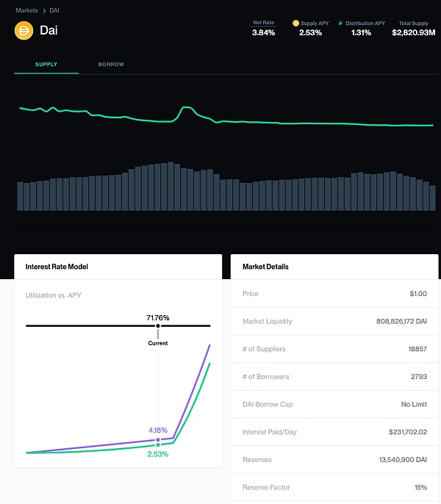Viewport: 441px width, 504px height.
Task: Switch to the Borrow tab
Action: click(111, 65)
